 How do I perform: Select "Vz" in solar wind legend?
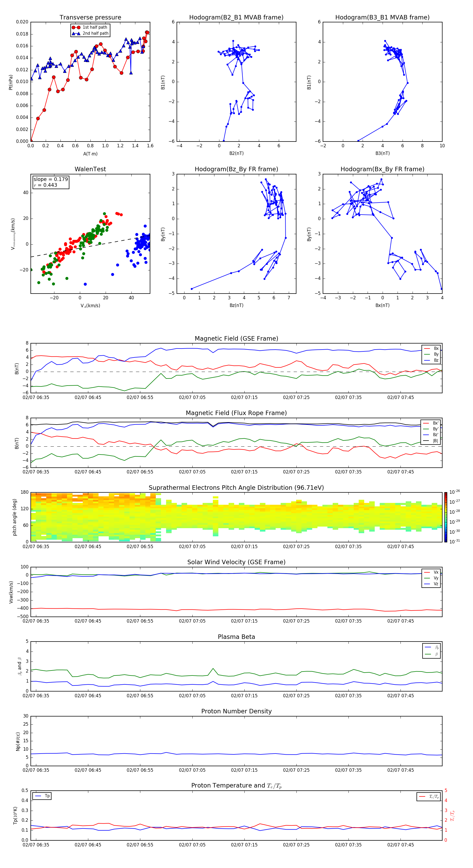(x=431, y=584)
